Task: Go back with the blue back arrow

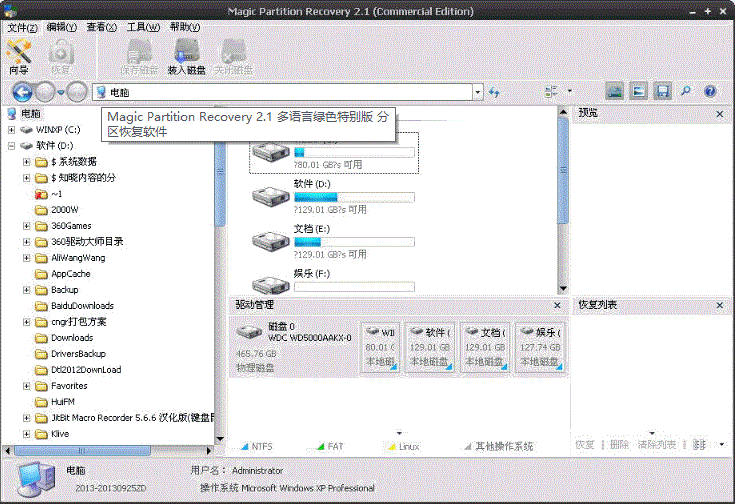Action: [x=22, y=92]
